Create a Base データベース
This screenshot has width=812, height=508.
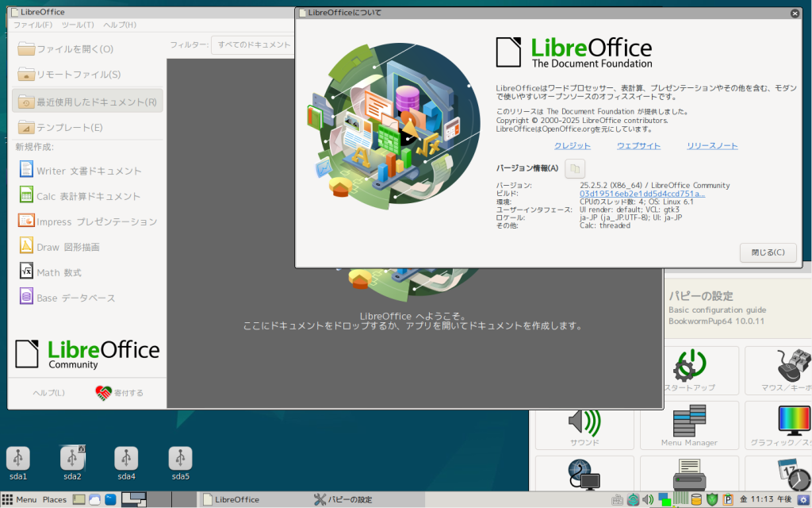click(67, 298)
